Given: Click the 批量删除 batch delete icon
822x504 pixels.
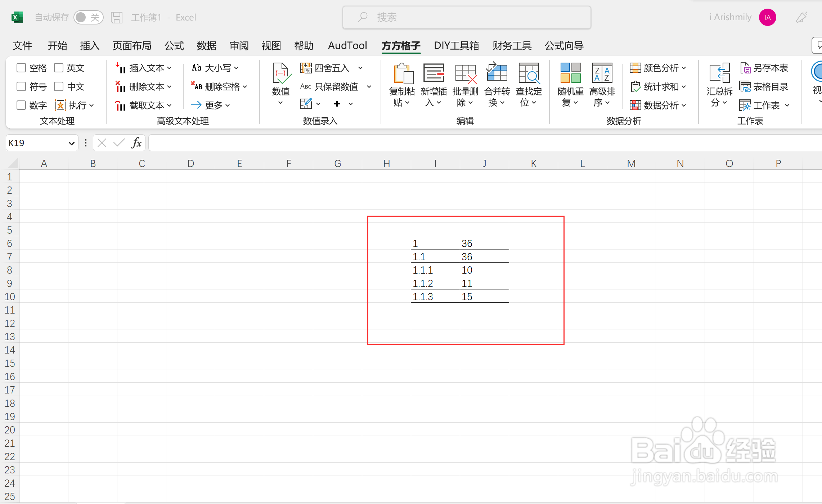Looking at the screenshot, I should point(466,73).
